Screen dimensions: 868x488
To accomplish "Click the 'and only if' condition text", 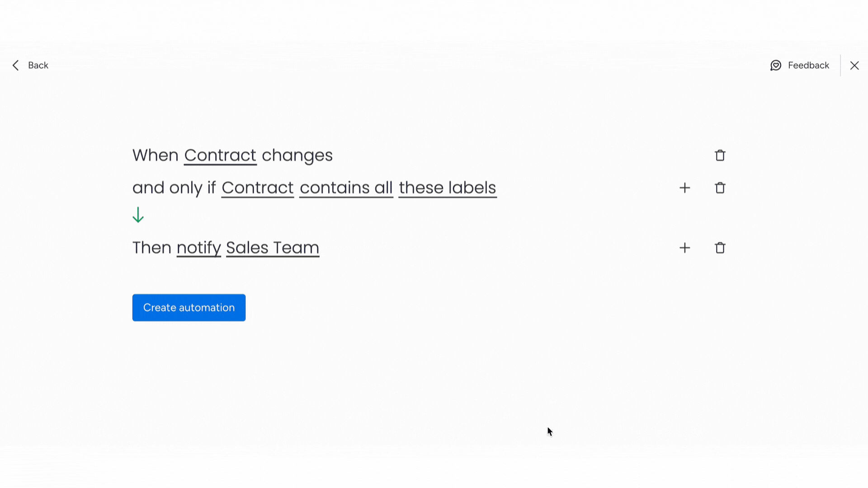I will [174, 188].
